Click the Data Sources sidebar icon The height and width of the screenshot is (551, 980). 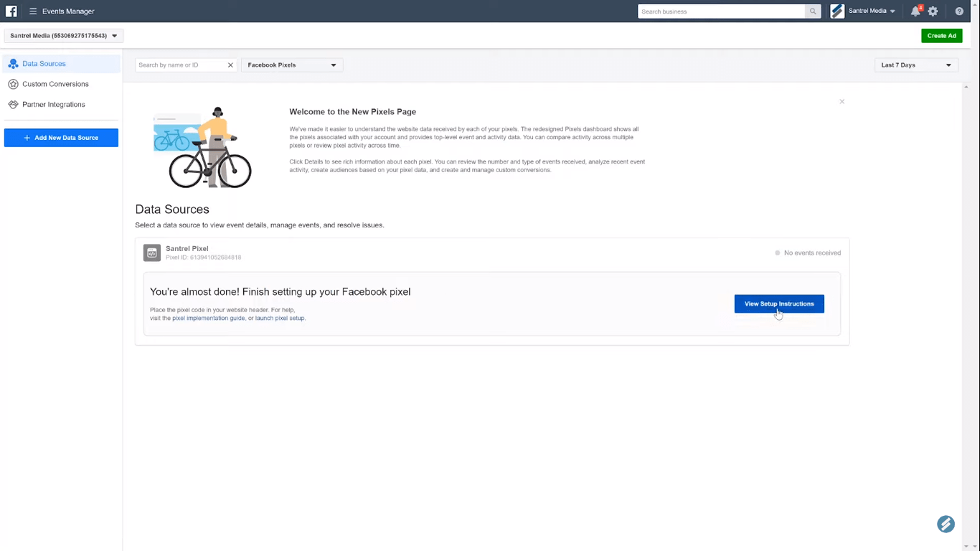pyautogui.click(x=13, y=64)
